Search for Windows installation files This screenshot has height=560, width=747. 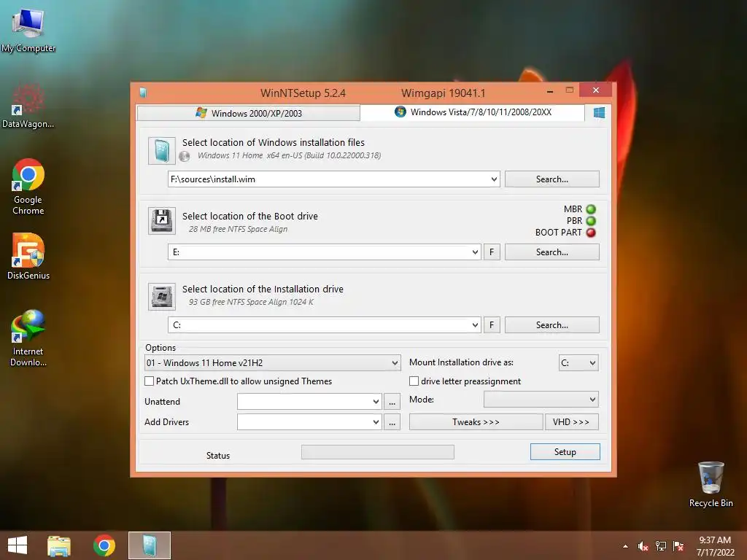click(x=551, y=179)
